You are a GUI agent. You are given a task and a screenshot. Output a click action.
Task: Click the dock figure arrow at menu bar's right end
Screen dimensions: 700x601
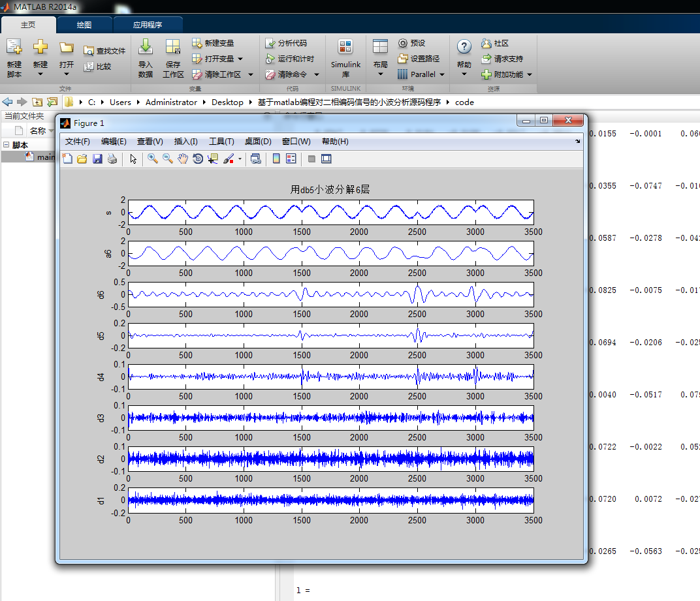[x=577, y=142]
